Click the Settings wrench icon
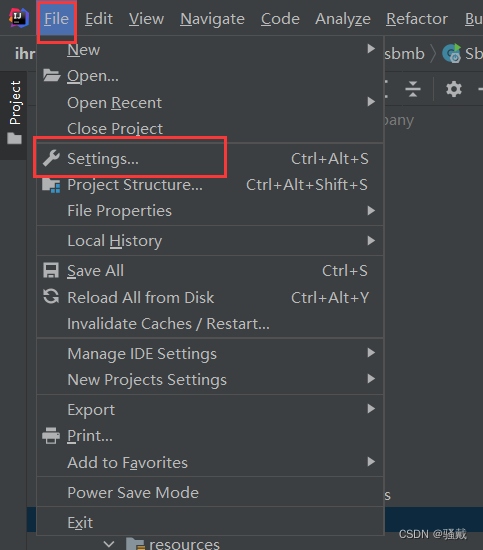The height and width of the screenshot is (550, 483). point(51,158)
